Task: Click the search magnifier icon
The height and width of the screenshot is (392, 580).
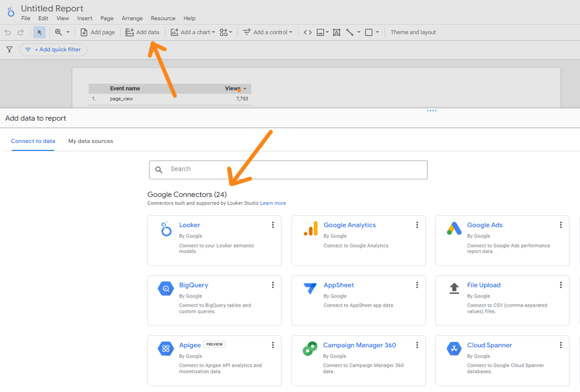Action: click(x=159, y=170)
